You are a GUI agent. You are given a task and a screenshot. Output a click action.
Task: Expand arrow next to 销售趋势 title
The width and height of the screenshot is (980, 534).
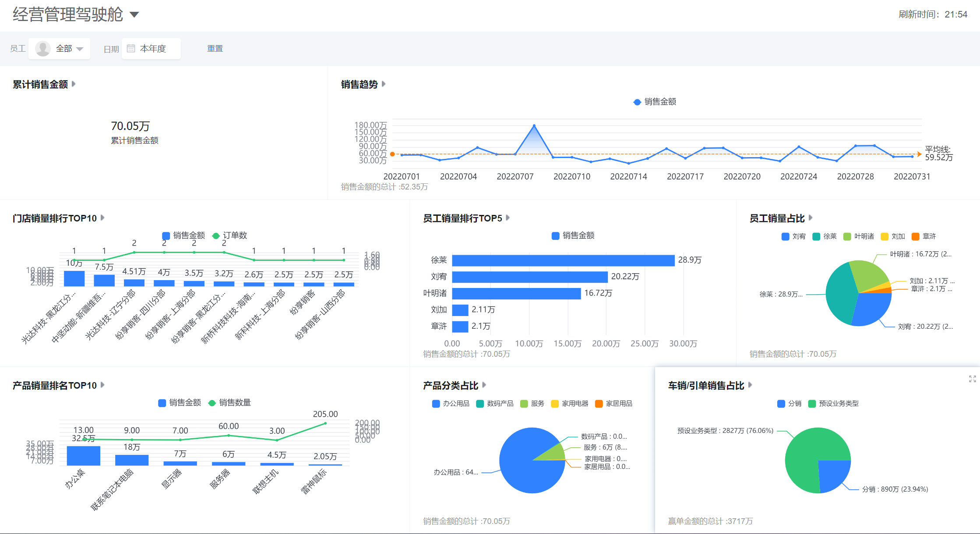tap(384, 84)
